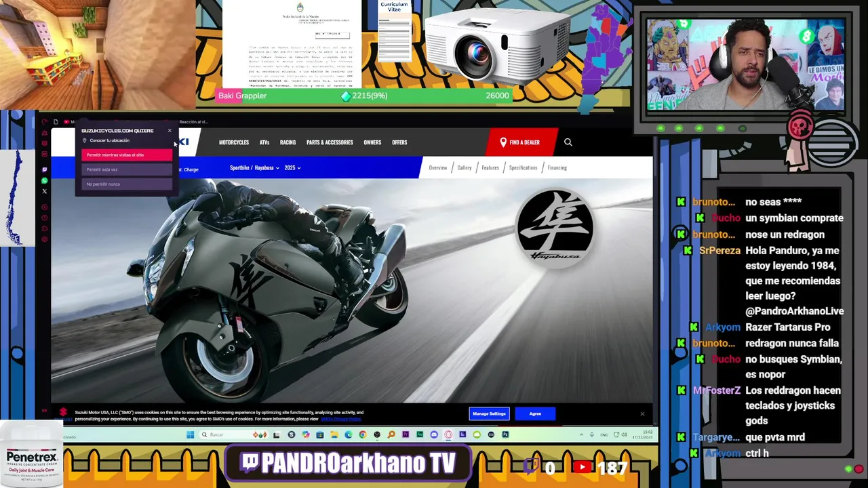Click the Baki Grappler goal progress bar
The height and width of the screenshot is (488, 868).
click(x=363, y=96)
